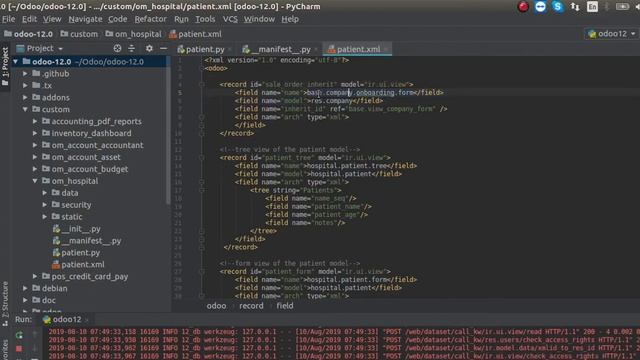Open the Tools menu

[205, 19]
